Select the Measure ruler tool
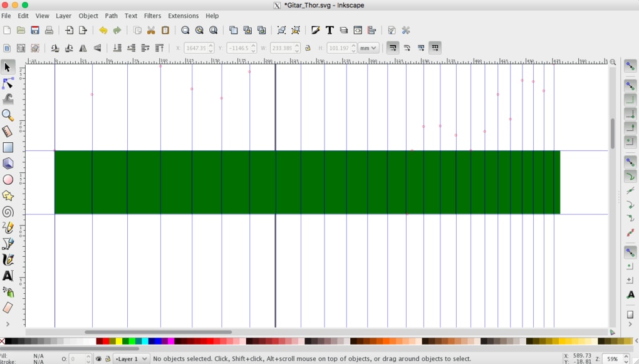The image size is (639, 364). point(8,131)
